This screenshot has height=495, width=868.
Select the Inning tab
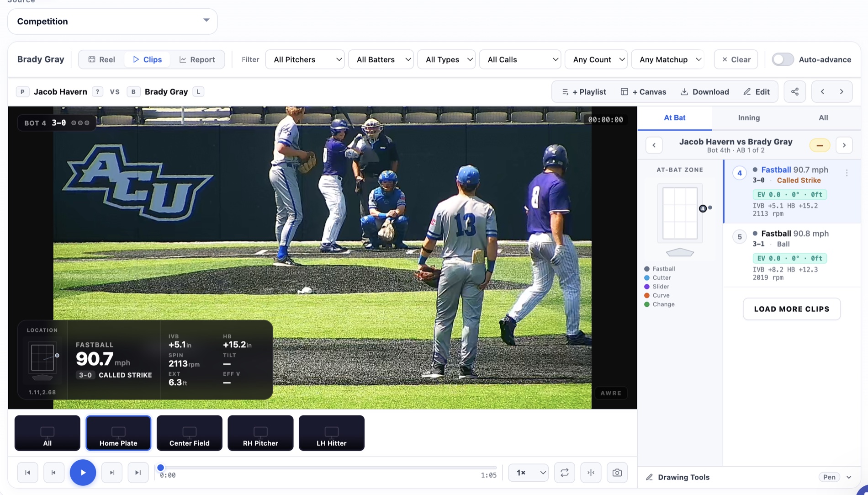point(749,118)
